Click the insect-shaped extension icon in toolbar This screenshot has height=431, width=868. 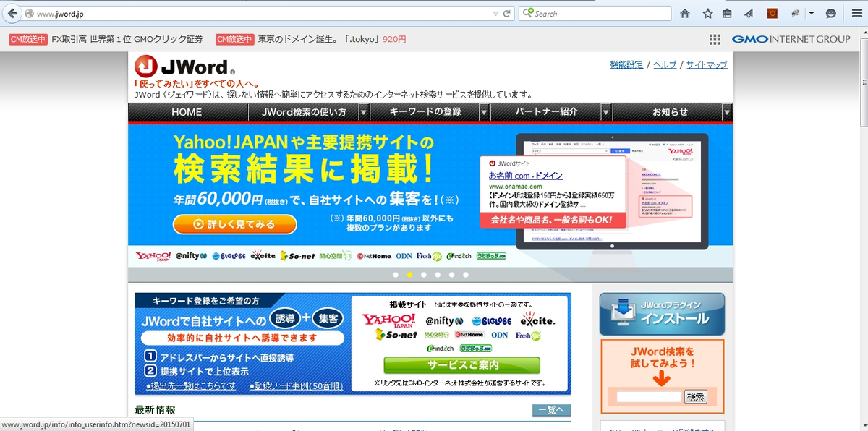[796, 13]
